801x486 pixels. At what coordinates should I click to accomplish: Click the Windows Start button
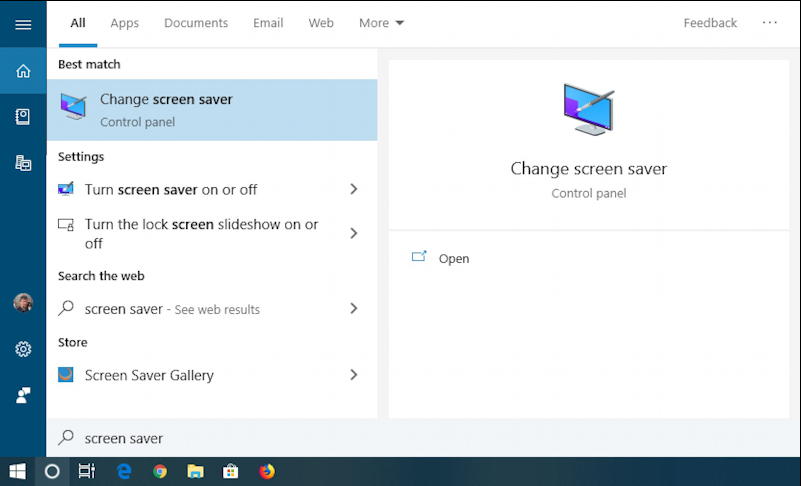click(17, 471)
